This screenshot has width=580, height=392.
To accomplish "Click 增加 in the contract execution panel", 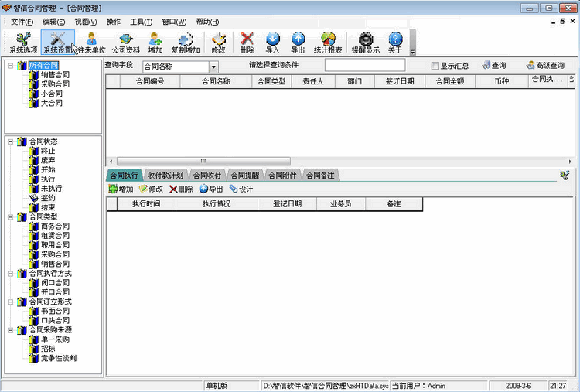I will click(121, 189).
